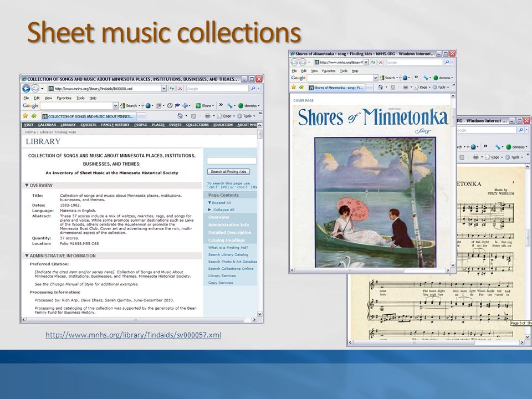Viewport: 532px width, 399px height.
Task: Click Add to Favorites icon in Collection window
Action: [x=34, y=116]
